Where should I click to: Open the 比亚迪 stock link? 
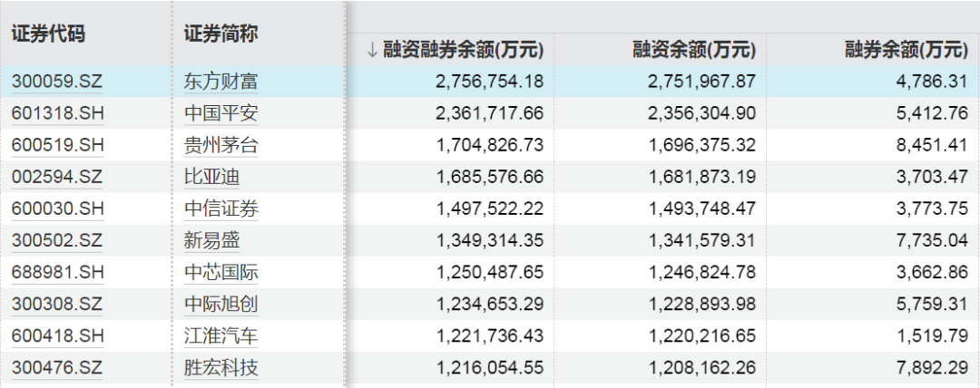click(x=211, y=178)
